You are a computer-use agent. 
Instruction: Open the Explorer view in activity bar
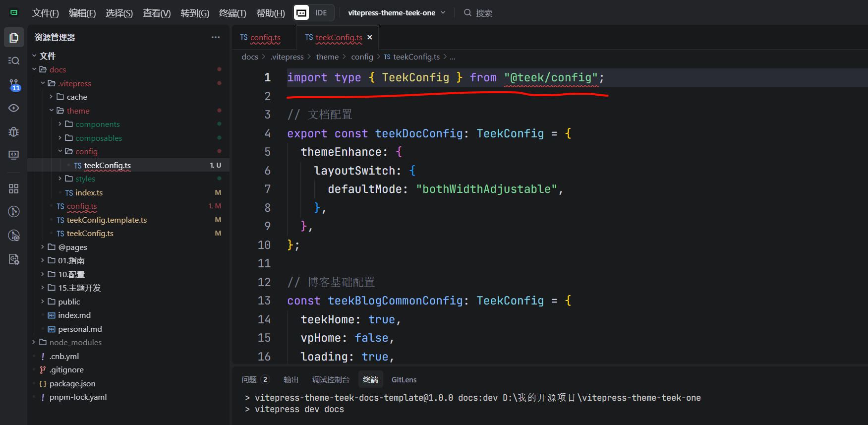point(14,38)
